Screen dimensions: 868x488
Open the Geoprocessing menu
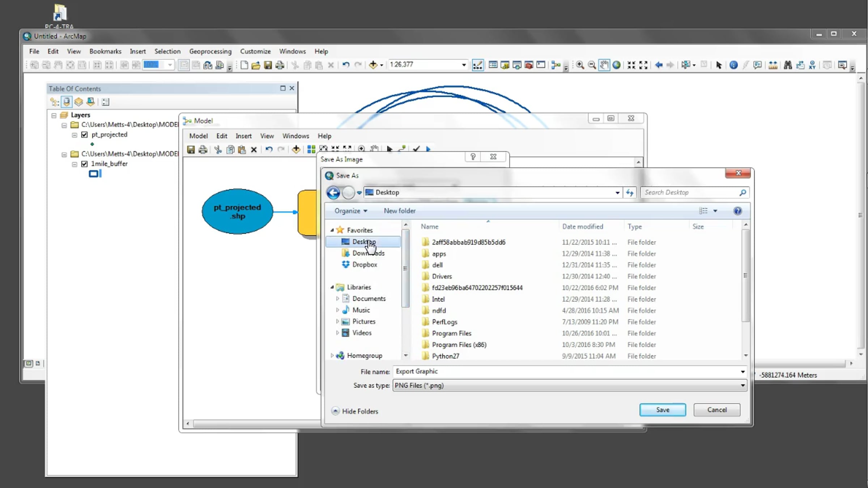point(210,51)
